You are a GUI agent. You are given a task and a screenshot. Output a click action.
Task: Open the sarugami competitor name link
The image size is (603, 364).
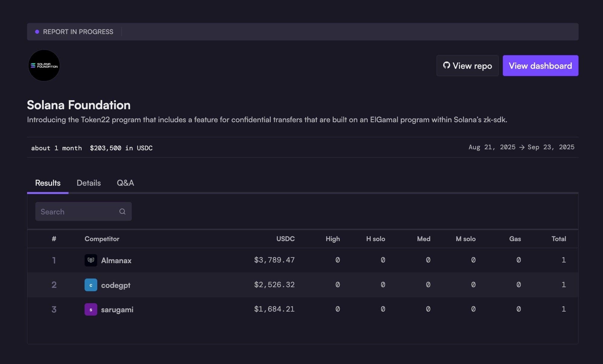117,309
